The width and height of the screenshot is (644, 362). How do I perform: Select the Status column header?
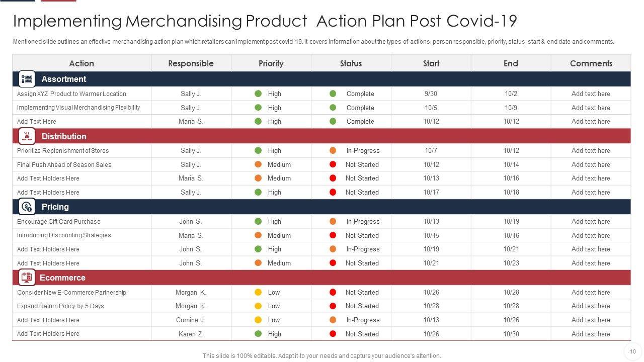[351, 63]
